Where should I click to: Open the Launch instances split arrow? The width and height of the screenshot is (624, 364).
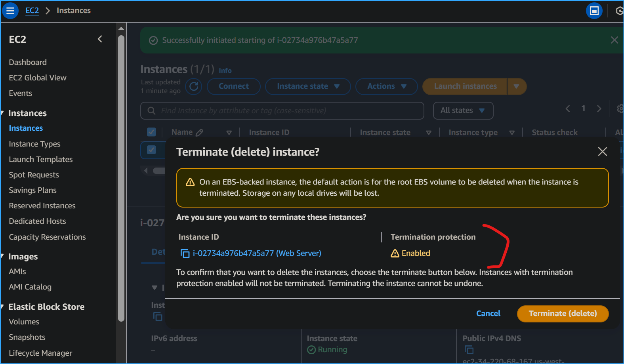click(517, 86)
